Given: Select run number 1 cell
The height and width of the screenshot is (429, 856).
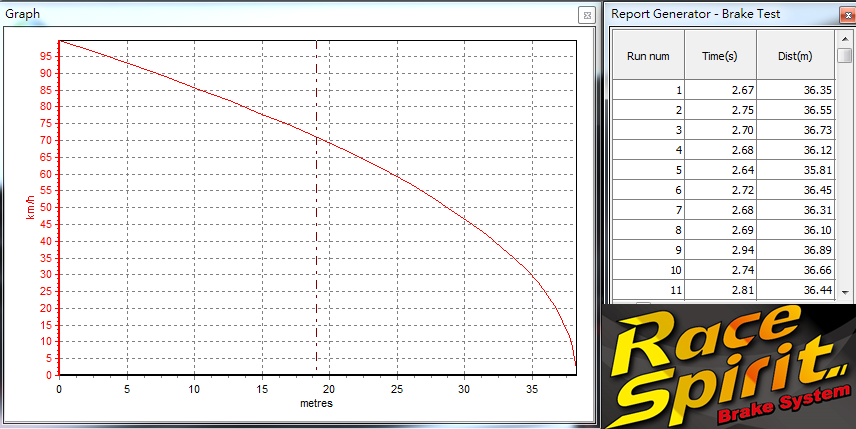Looking at the screenshot, I should click(648, 90).
